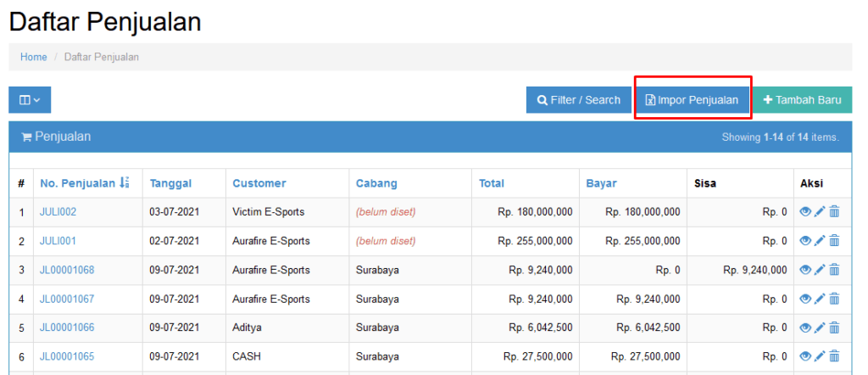Click the trash icon for JULI001
This screenshot has height=375, width=868.
click(834, 240)
